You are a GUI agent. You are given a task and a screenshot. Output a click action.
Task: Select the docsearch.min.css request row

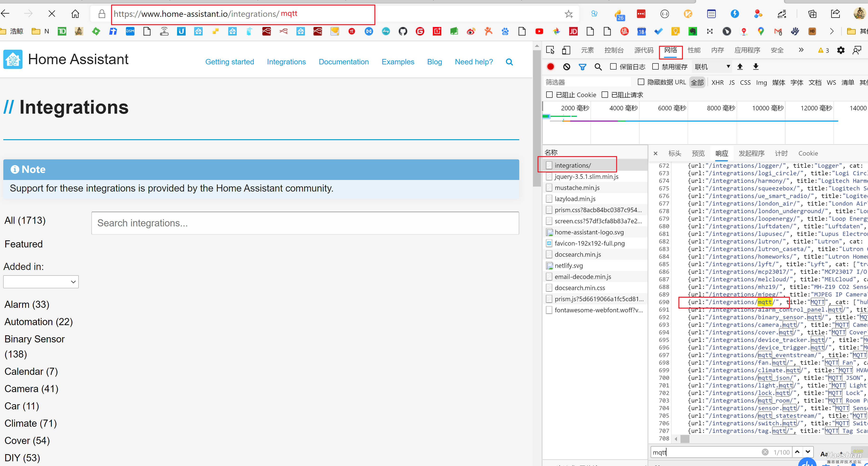595,288
